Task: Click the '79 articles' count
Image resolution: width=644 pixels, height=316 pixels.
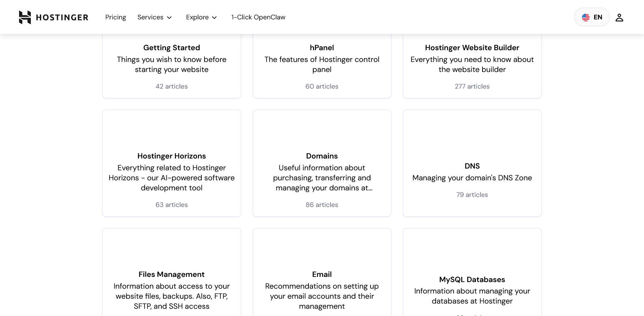Action: pos(472,195)
